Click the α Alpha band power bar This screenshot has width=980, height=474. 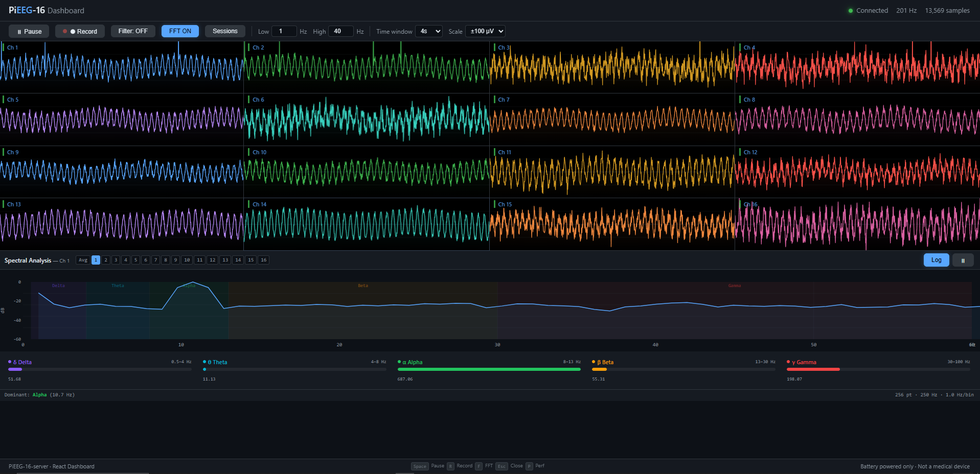click(x=489, y=369)
